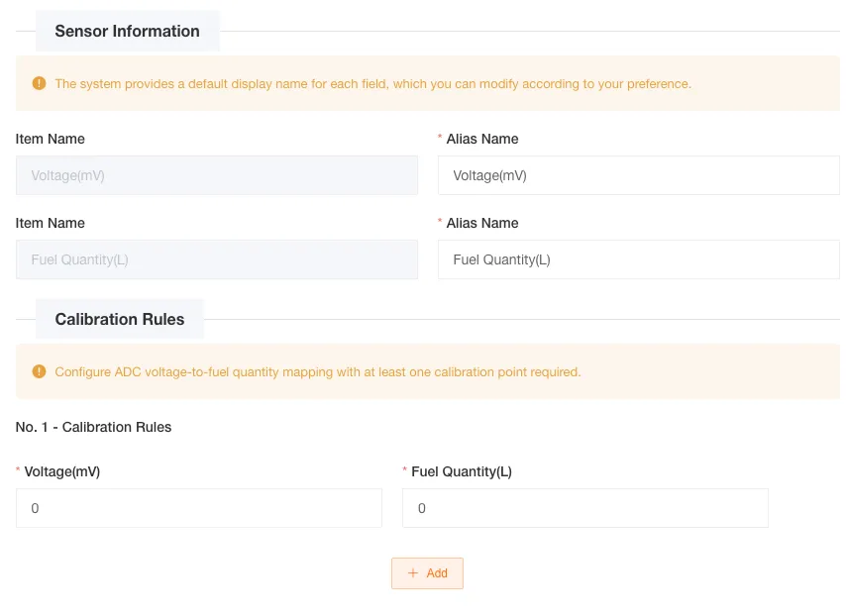Click the default display name notice text
Viewport: 847px width, 616px height.
tap(372, 84)
